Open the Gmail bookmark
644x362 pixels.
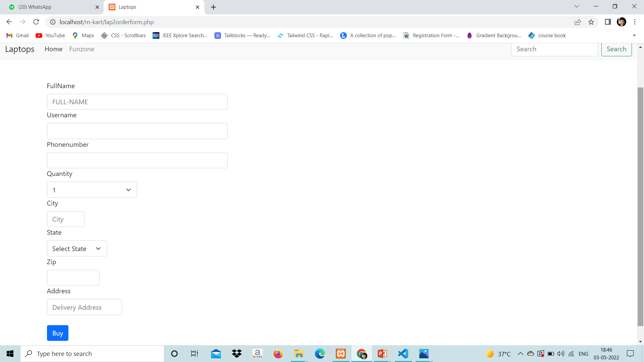[17, 35]
